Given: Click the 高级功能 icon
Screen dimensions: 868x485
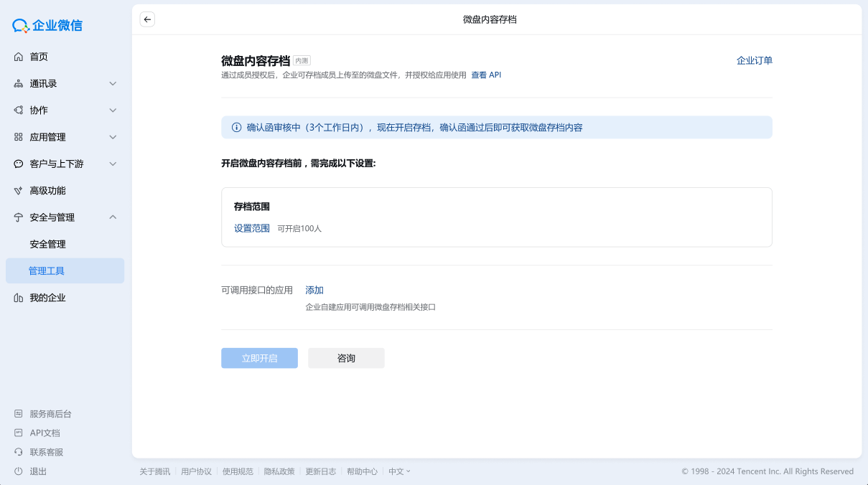Looking at the screenshot, I should pos(18,190).
